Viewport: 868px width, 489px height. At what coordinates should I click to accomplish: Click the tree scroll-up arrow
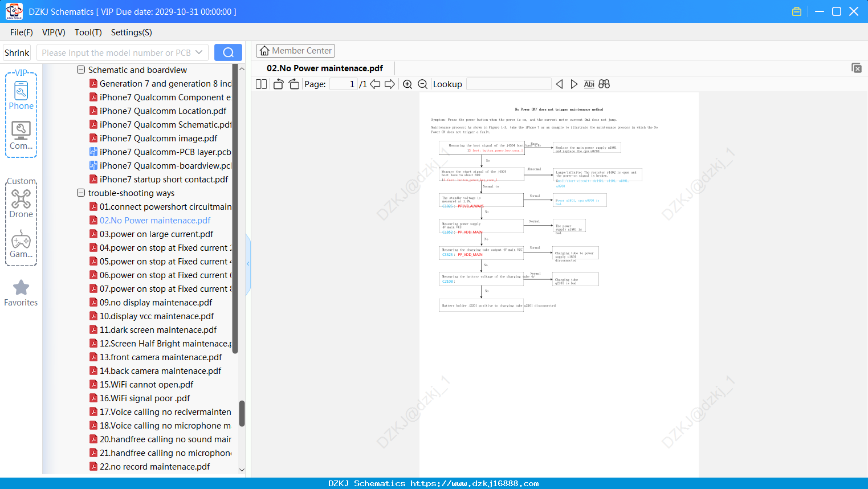coord(242,69)
